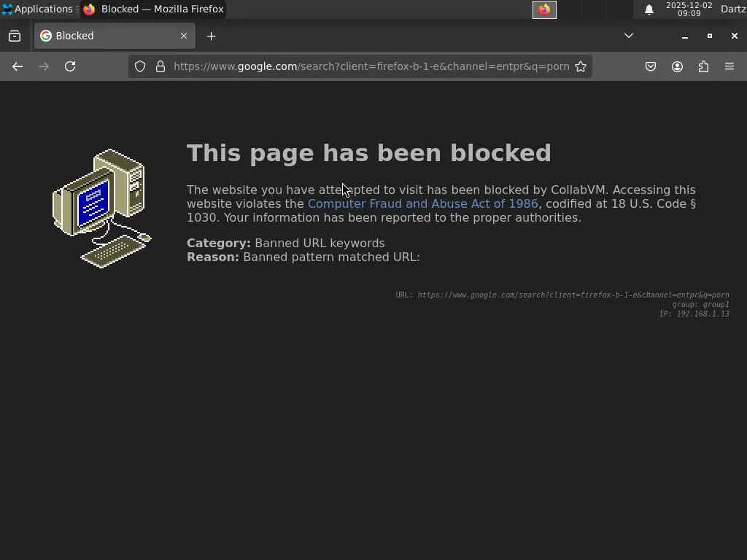Image resolution: width=747 pixels, height=560 pixels.
Task: View site security via padlock icon
Action: [160, 66]
